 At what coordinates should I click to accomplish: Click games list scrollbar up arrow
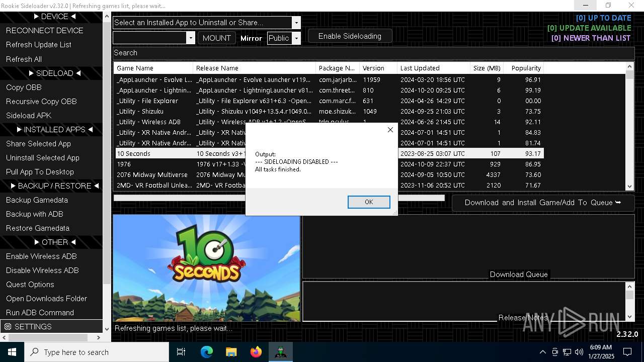pyautogui.click(x=630, y=67)
